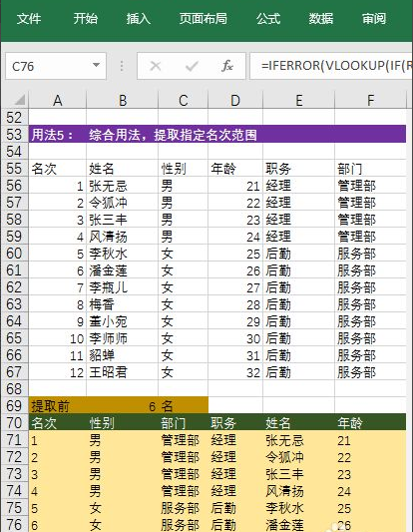Select the 服务部 cell in row 75
The width and height of the screenshot is (413, 532).
pos(183,508)
